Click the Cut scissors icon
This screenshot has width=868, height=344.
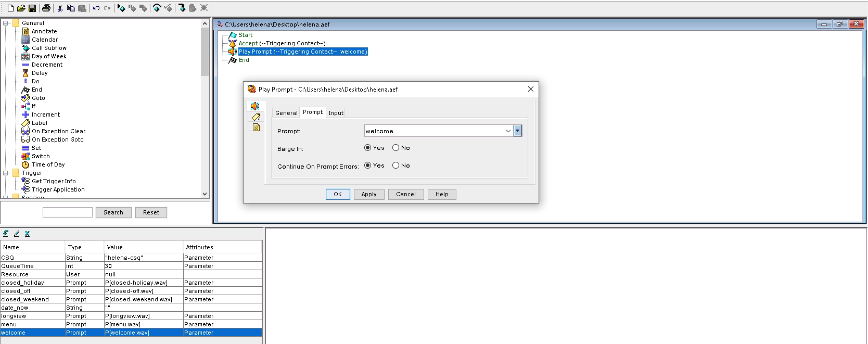click(60, 8)
